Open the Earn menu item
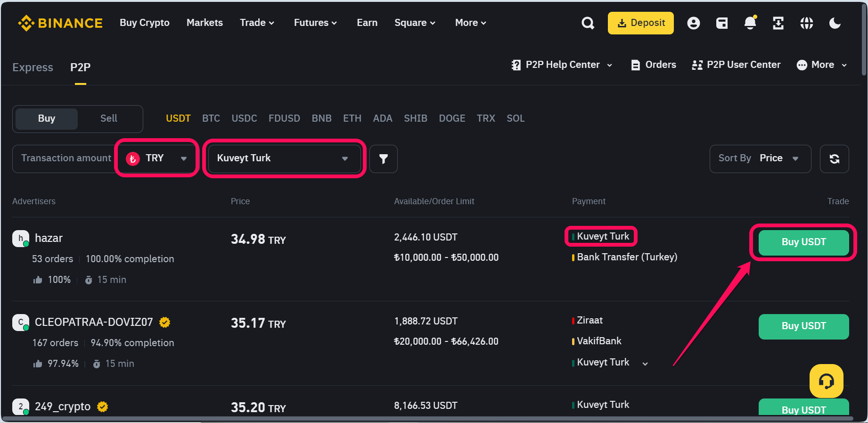This screenshot has height=423, width=868. click(367, 23)
